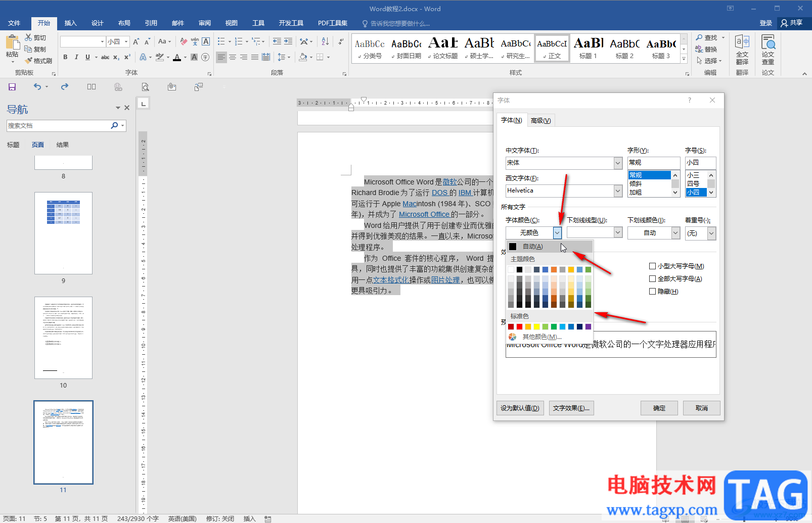This screenshot has height=523, width=812.
Task: Open the emphasis mark dropdown
Action: [711, 233]
